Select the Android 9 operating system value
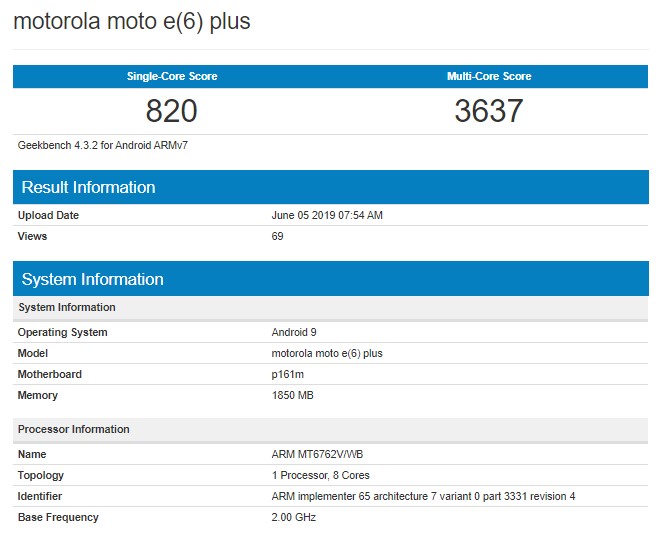This screenshot has height=537, width=660. click(294, 332)
